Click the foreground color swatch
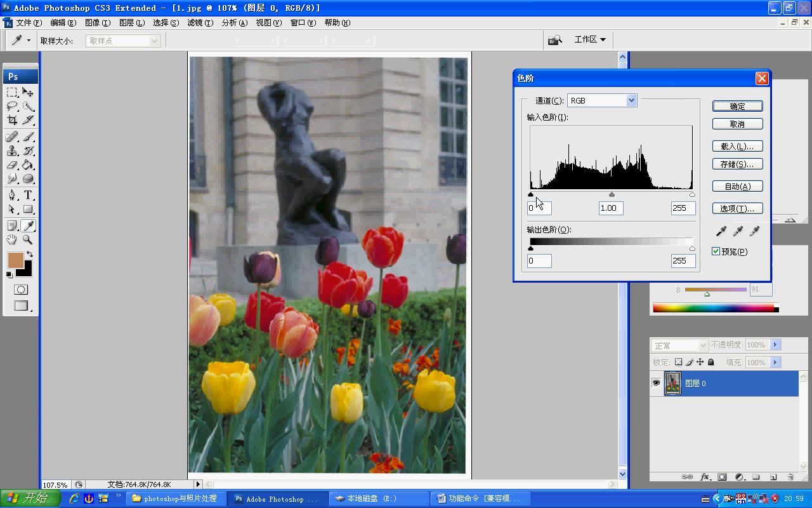 coord(15,260)
